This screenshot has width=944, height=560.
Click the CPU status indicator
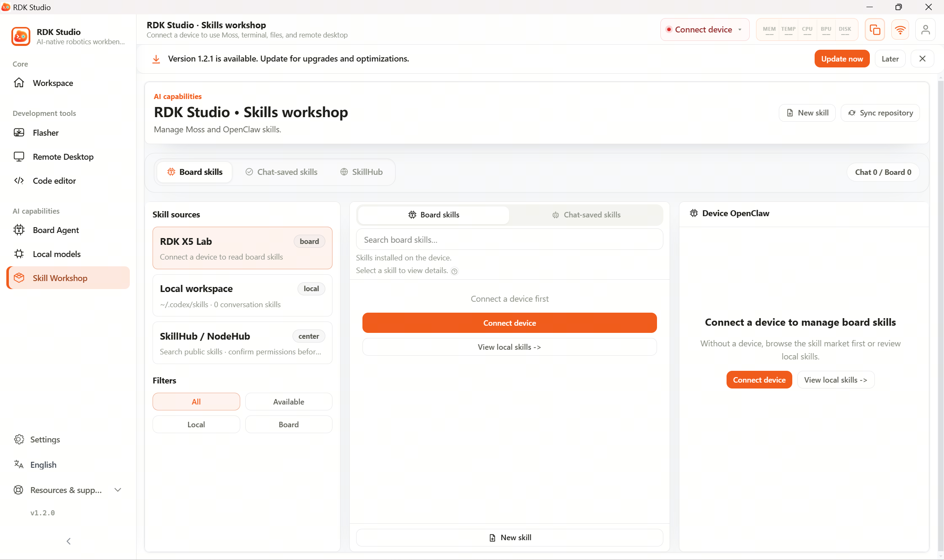807,30
